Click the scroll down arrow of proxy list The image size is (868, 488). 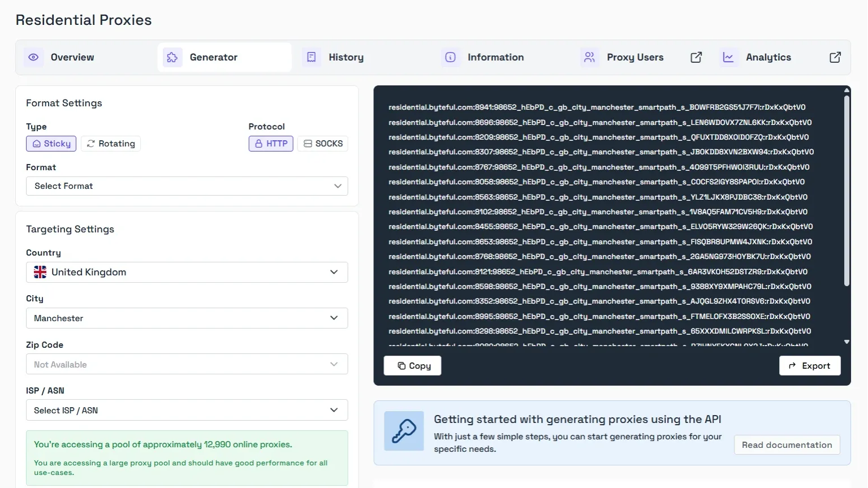(x=847, y=342)
